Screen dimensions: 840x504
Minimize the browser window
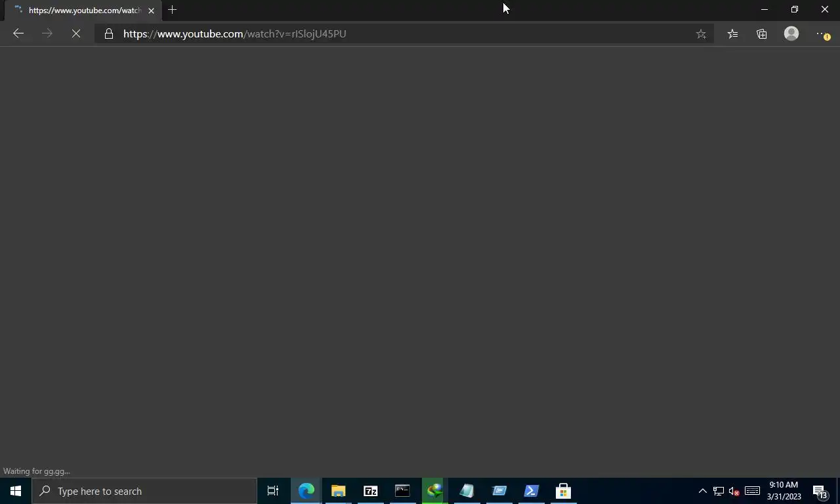coord(764,10)
